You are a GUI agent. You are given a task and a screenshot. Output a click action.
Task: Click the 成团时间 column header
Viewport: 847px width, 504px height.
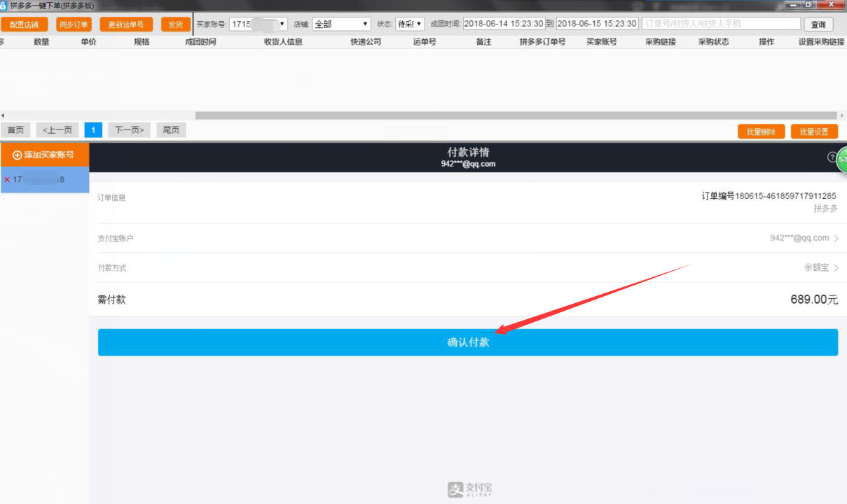coord(200,42)
